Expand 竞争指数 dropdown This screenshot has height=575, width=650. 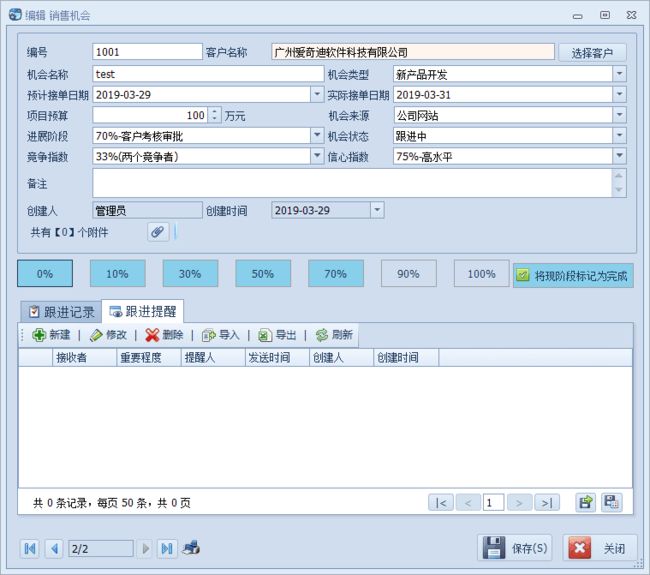coord(317,156)
